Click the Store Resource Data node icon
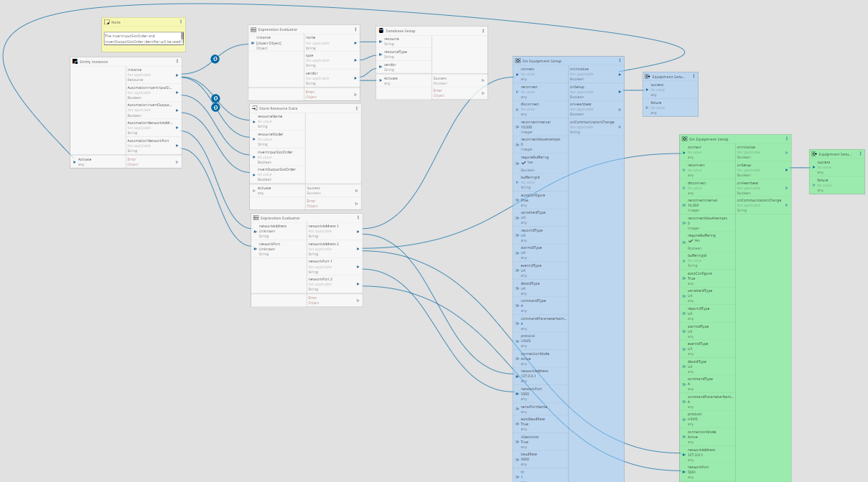Image resolution: width=868 pixels, height=482 pixels. click(255, 108)
